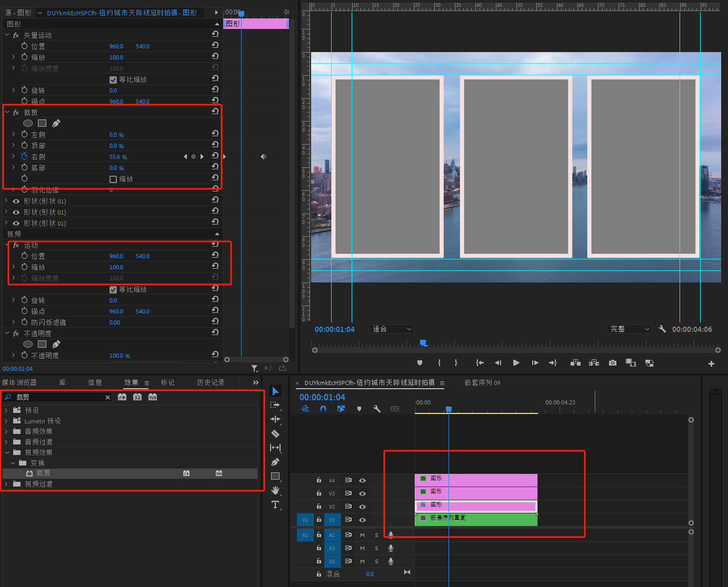This screenshot has height=587, width=728.
Task: Open the 完整 playback resolution dropdown
Action: tap(630, 329)
